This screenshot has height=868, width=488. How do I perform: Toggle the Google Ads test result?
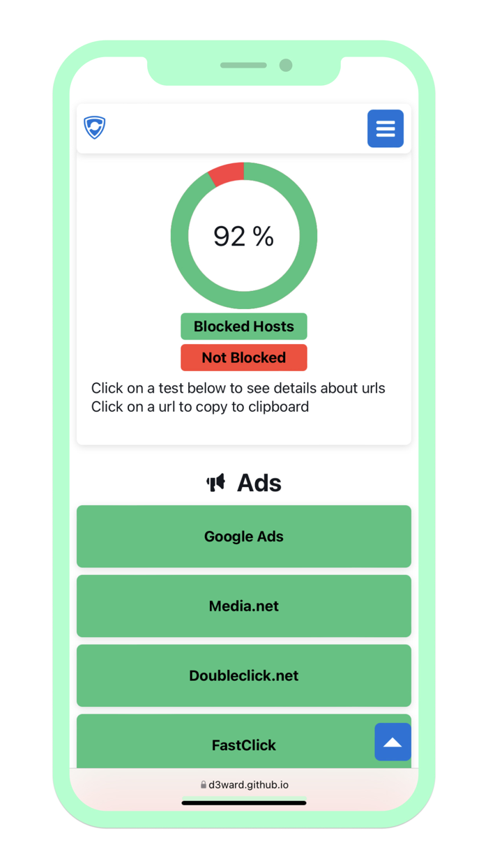(243, 536)
